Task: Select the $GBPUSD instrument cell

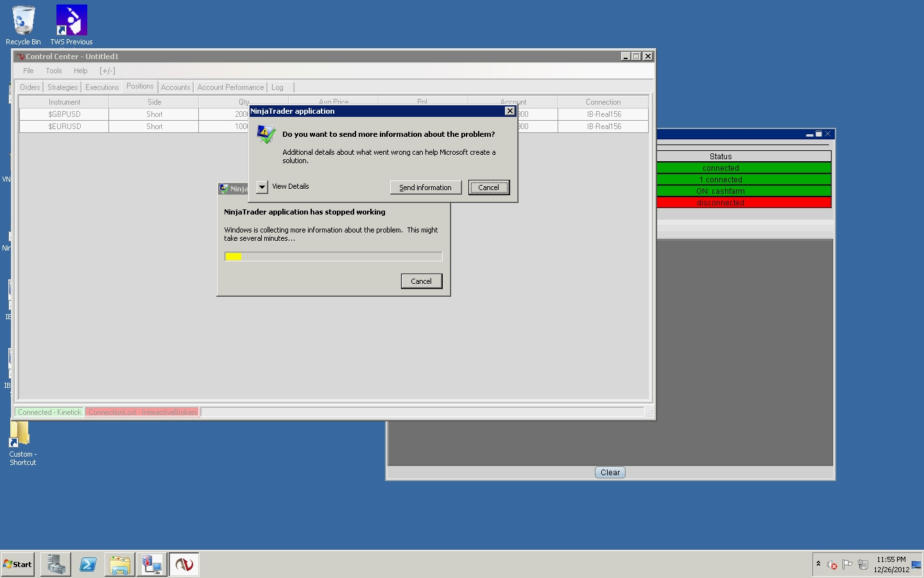Action: coord(64,114)
